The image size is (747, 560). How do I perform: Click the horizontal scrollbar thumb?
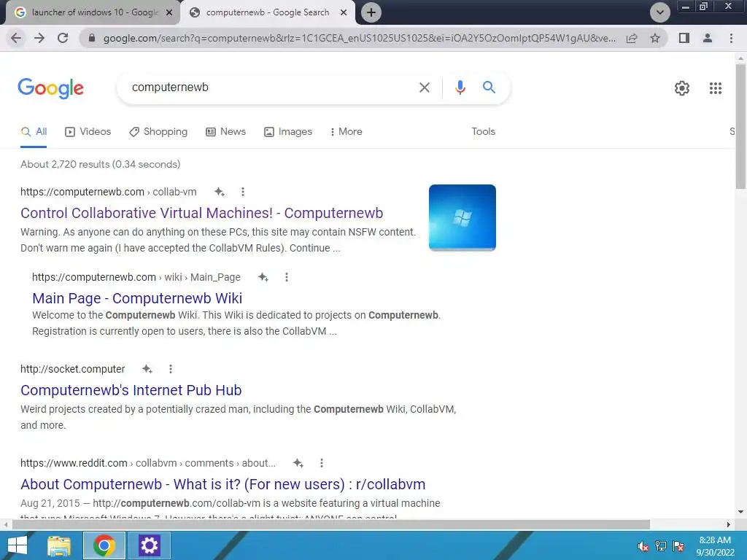point(331,525)
